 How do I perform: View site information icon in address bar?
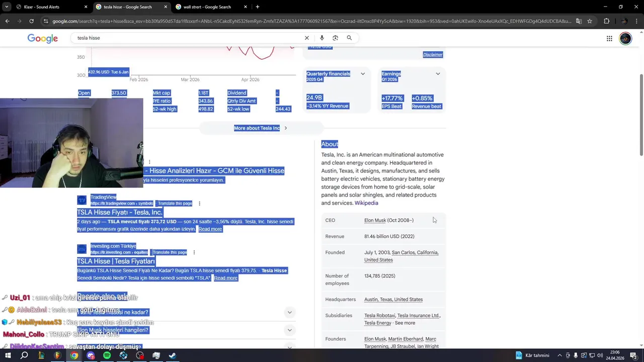46,21
